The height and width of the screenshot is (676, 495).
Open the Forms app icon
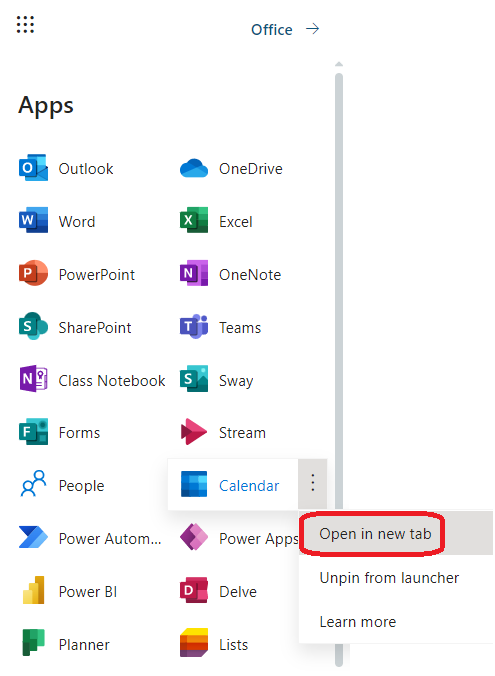pos(33,432)
